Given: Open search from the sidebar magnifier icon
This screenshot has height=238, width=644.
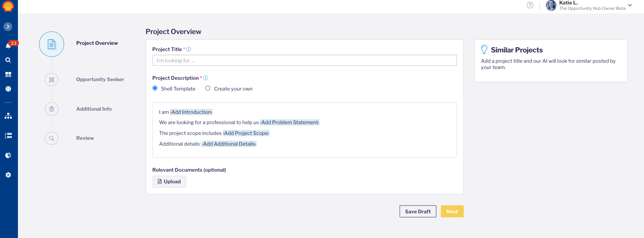Looking at the screenshot, I should point(8,60).
